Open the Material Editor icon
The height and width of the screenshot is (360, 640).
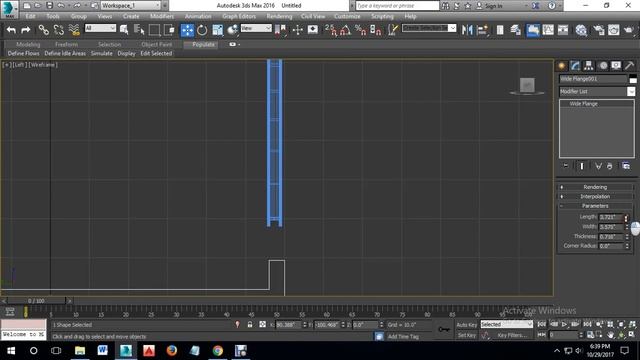pos(581,30)
